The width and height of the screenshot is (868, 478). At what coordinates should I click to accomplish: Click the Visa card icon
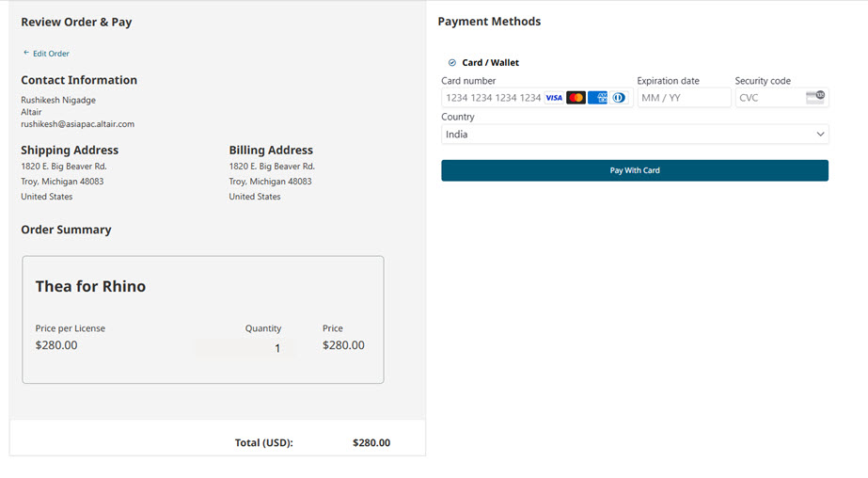coord(554,98)
